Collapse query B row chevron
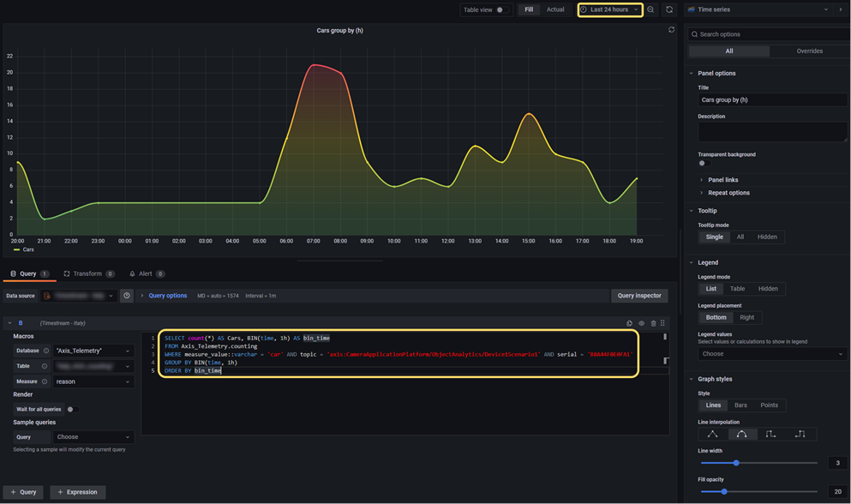Viewport: 851px width, 504px height. click(x=9, y=323)
